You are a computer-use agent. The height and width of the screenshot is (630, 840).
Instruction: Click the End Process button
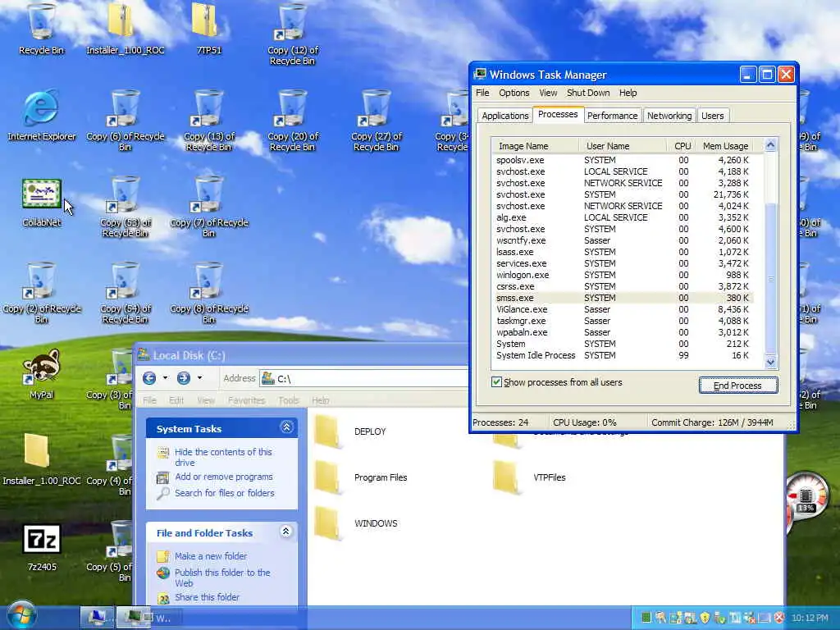[737, 386]
